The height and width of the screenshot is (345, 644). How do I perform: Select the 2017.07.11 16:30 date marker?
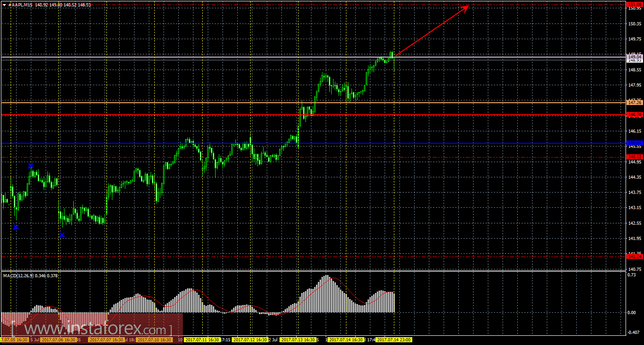pyautogui.click(x=202, y=340)
